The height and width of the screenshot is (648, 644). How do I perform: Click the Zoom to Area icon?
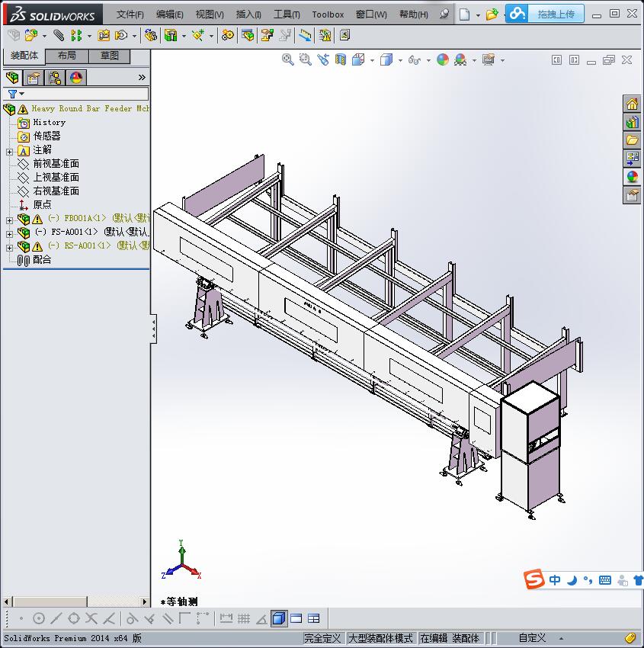coord(306,60)
